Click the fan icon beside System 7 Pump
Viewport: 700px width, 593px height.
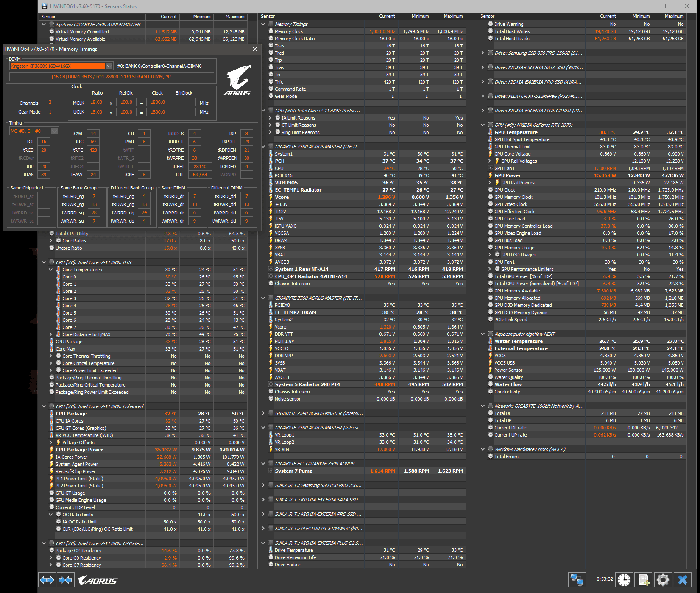271,471
